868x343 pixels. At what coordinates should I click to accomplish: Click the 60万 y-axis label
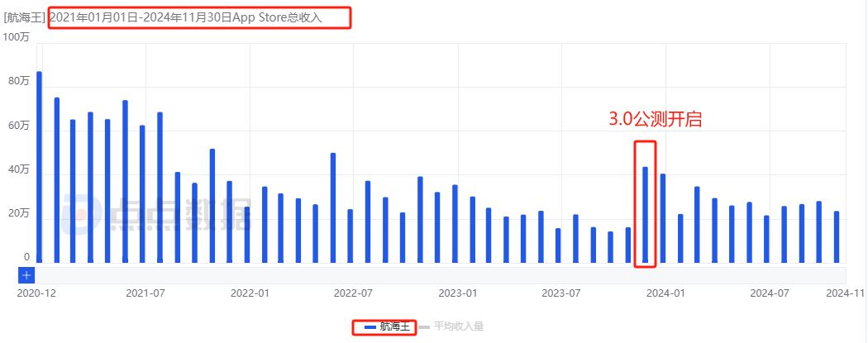(19, 126)
